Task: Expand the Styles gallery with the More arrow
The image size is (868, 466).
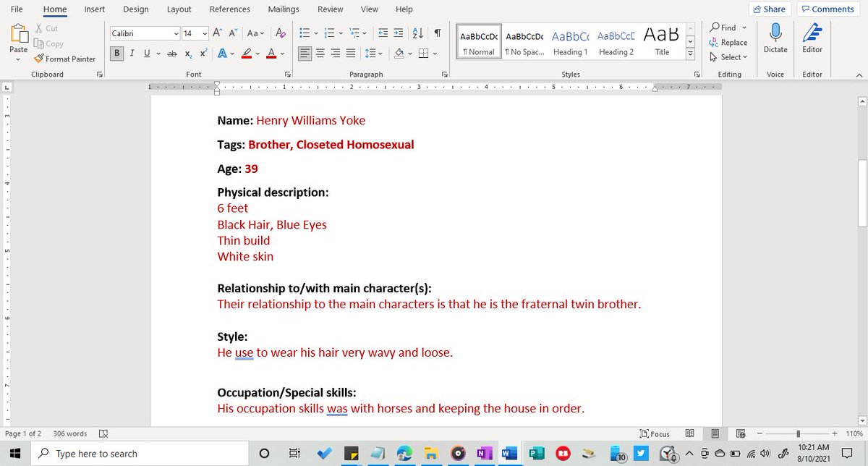Action: (x=690, y=54)
